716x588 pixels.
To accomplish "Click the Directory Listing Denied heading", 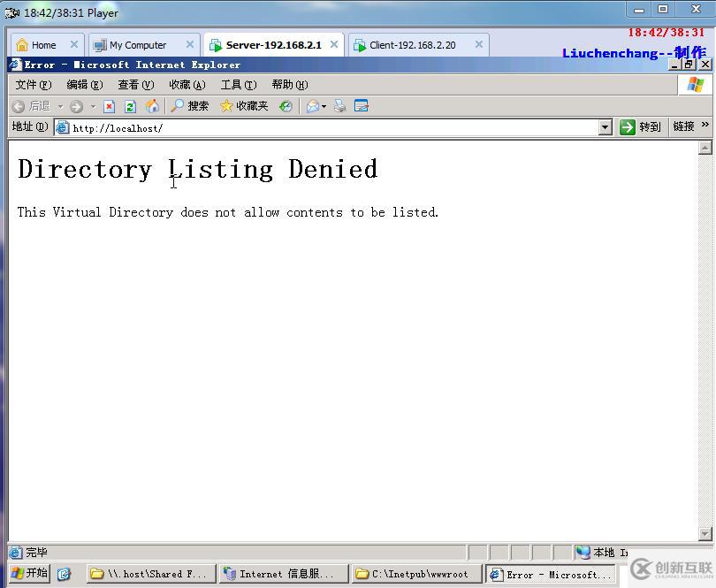I will pos(198,170).
